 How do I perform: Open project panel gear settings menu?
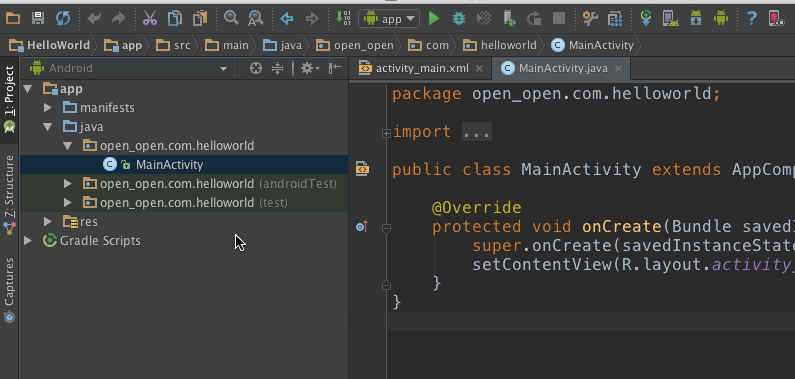pyautogui.click(x=310, y=68)
